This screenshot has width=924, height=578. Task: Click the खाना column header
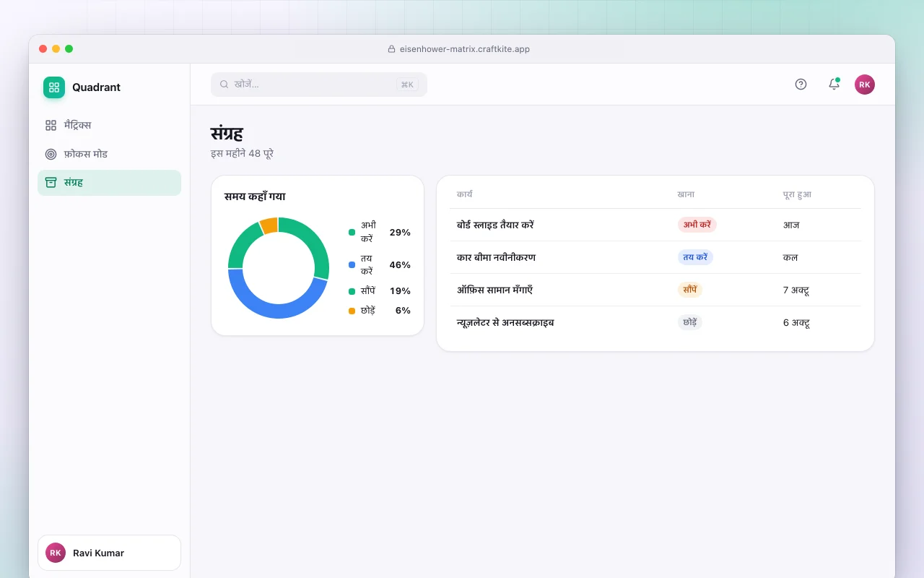686,194
